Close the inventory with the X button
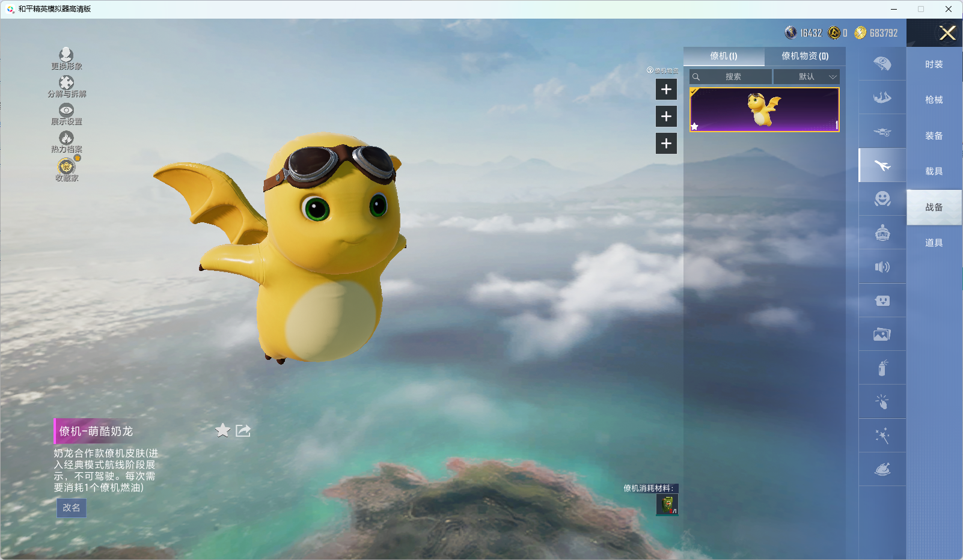The width and height of the screenshot is (963, 560). (947, 33)
